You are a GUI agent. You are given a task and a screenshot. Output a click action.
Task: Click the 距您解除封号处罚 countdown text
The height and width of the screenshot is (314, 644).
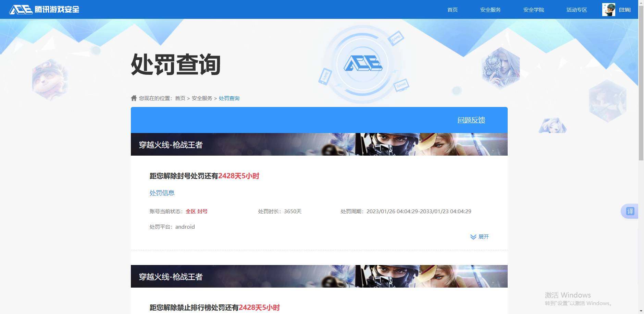(204, 176)
